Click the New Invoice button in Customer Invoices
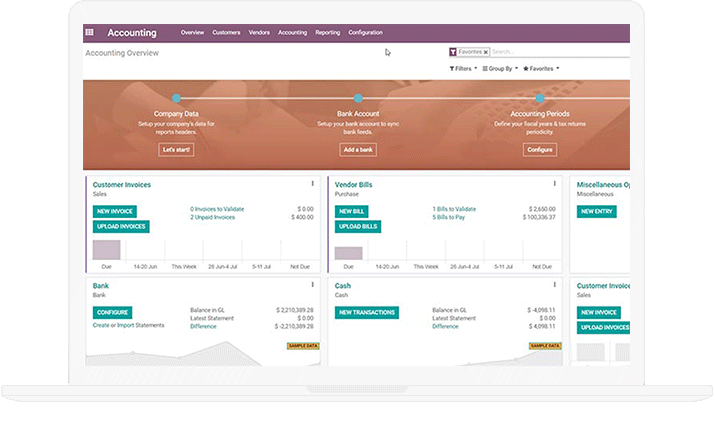 [x=114, y=212]
